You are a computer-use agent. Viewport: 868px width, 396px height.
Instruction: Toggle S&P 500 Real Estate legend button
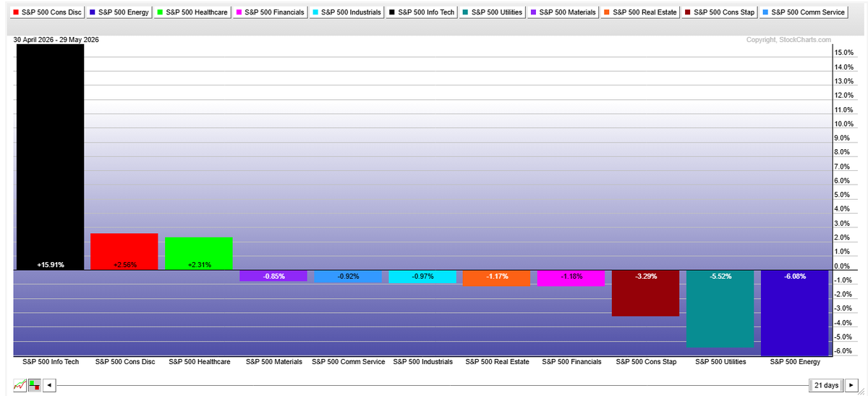click(x=642, y=12)
